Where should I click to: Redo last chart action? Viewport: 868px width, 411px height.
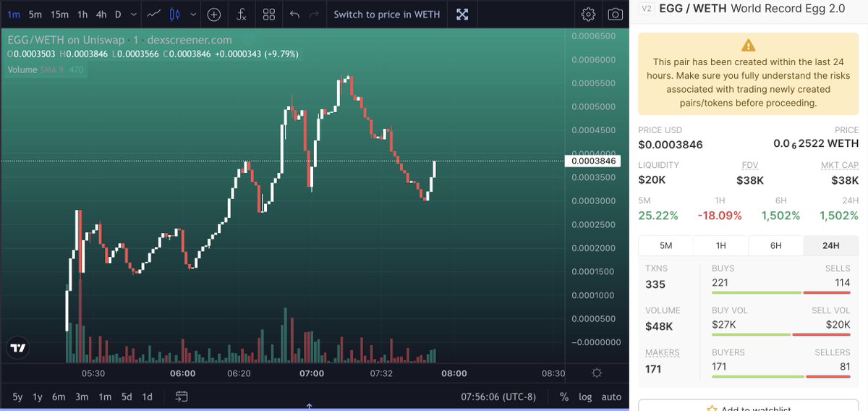313,14
